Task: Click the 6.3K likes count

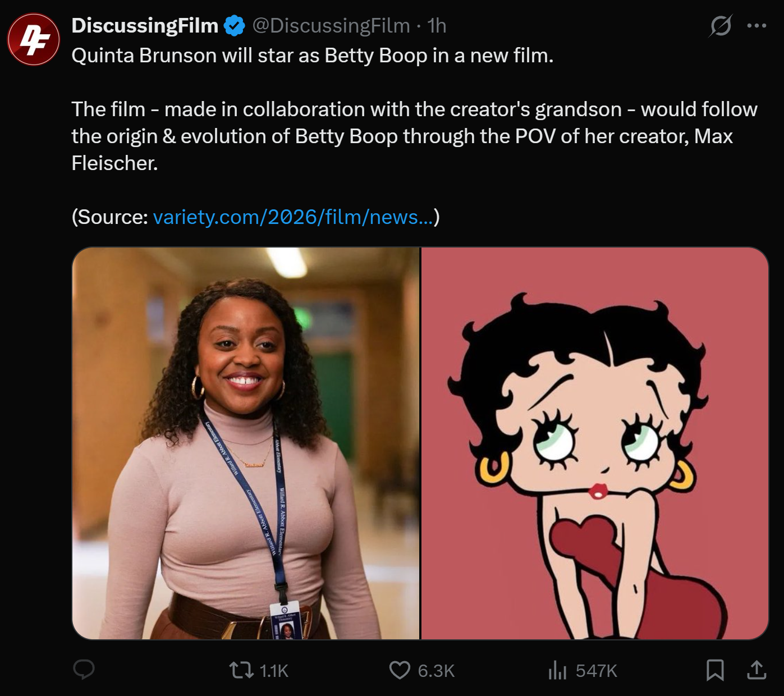Action: [436, 671]
